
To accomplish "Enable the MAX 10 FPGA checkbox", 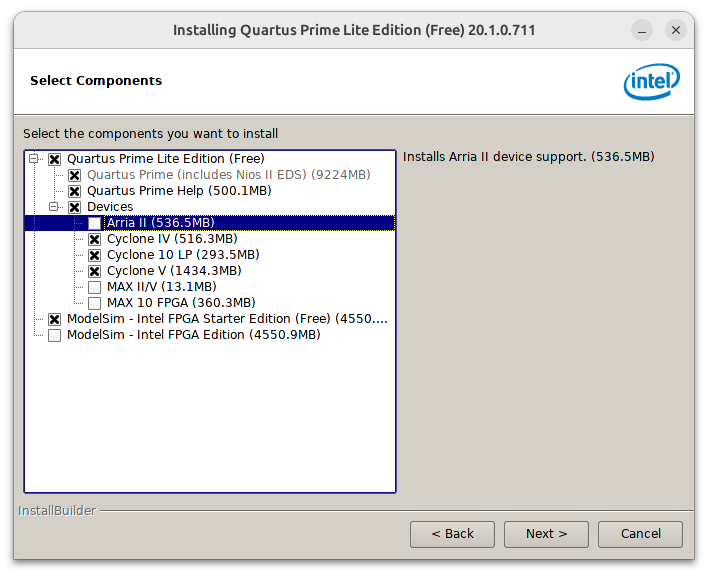I will [x=94, y=303].
